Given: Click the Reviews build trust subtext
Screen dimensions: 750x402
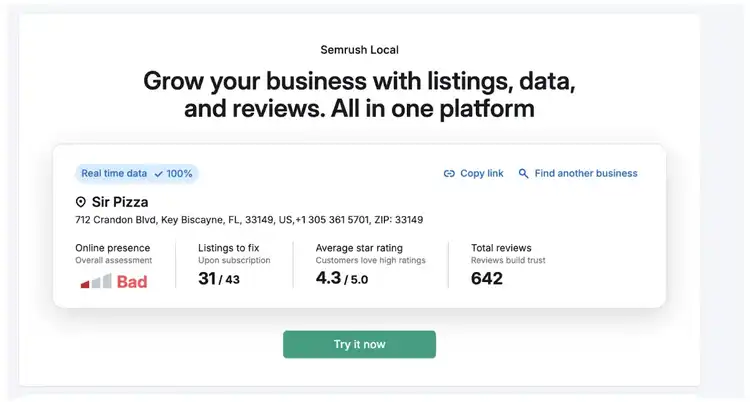Looking at the screenshot, I should tap(508, 260).
